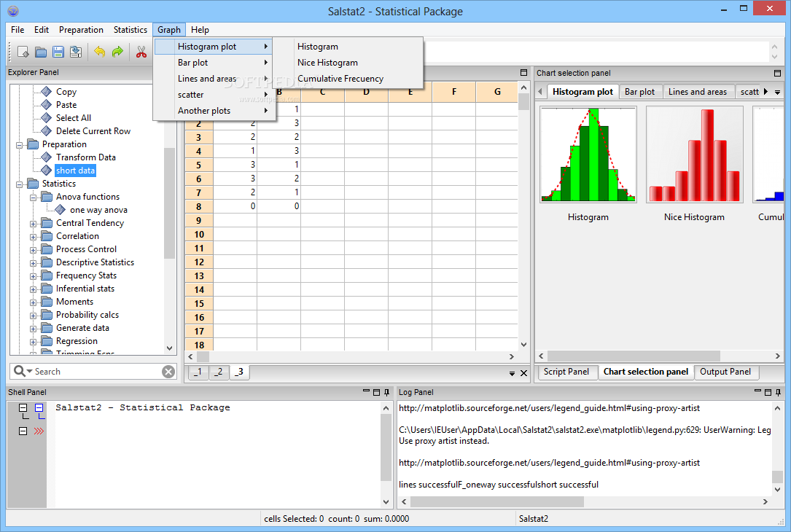Pin the Shell Panel with pushpin icon
Viewport: 791px width, 532px height.
(x=387, y=392)
